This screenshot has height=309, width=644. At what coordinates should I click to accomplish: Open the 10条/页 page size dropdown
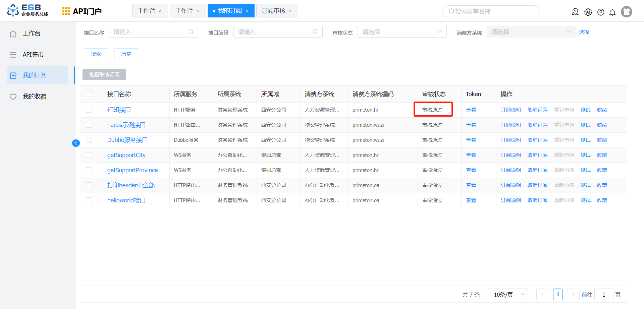(506, 295)
